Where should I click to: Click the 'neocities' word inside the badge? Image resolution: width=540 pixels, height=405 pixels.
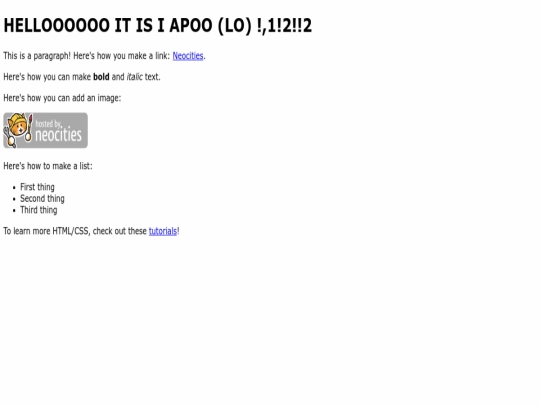[58, 135]
